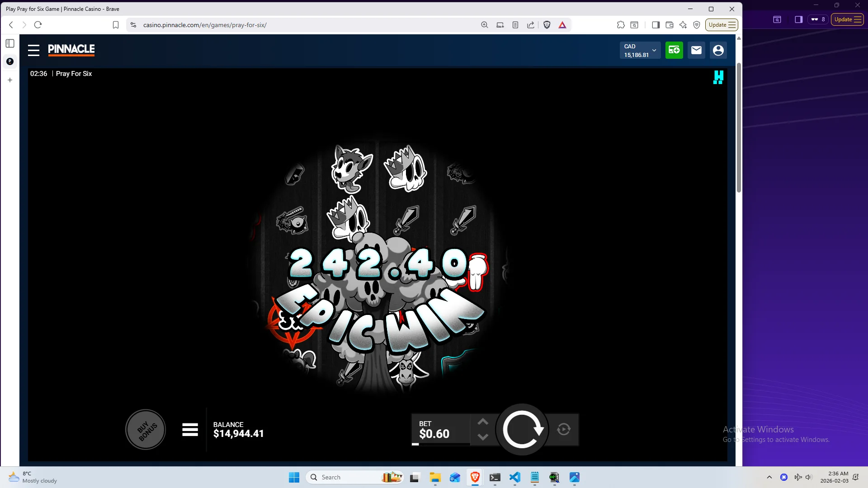Screen dimensions: 868x488
Task: Click the page vertical scrollbar
Action: 739,127
